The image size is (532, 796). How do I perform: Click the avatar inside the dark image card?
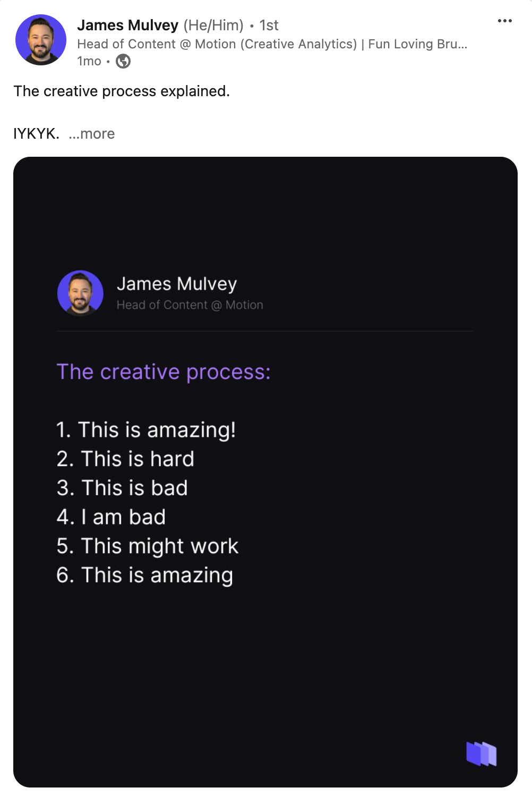click(x=80, y=293)
